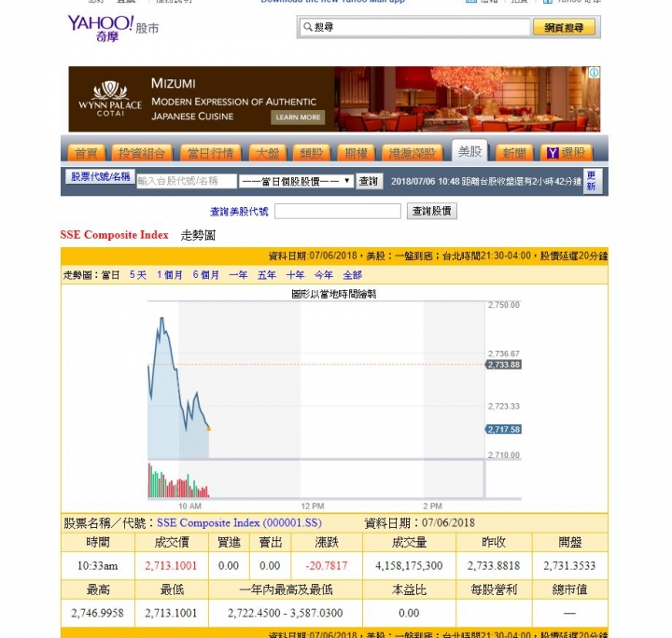Switch to the 大盤 tab

267,153
